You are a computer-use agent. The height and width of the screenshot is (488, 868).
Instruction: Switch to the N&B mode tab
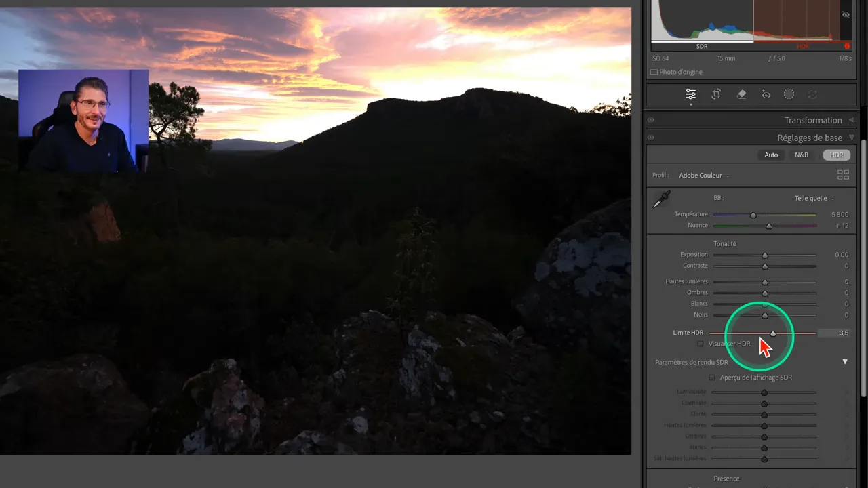point(801,155)
